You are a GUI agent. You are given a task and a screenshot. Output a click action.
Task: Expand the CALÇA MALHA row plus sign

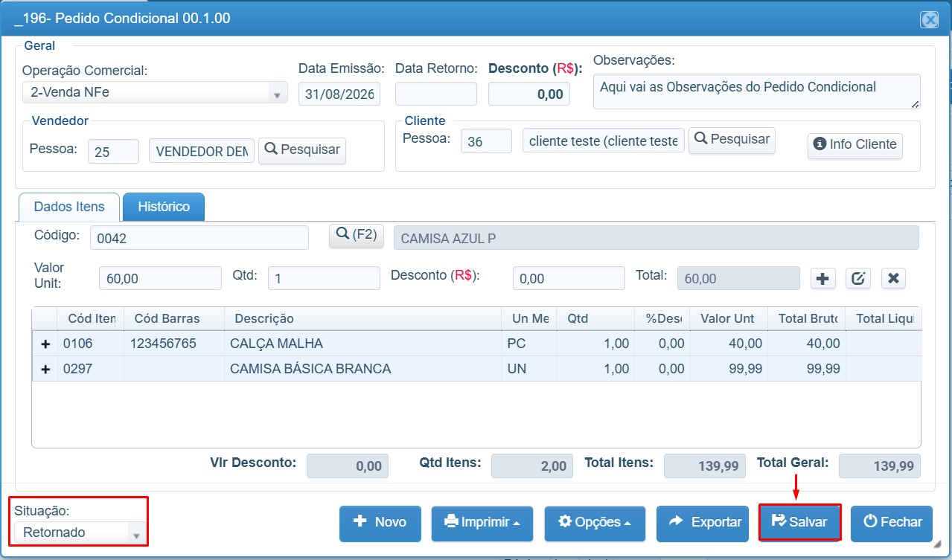click(x=45, y=344)
